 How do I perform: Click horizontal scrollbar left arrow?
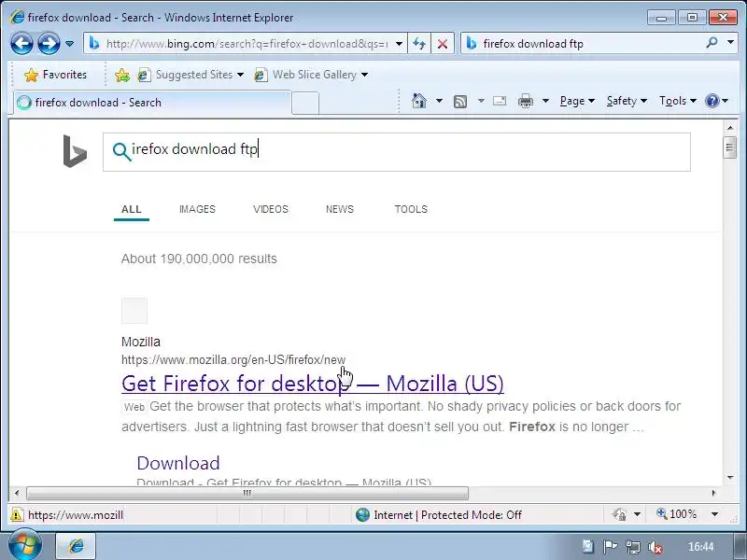(x=17, y=494)
